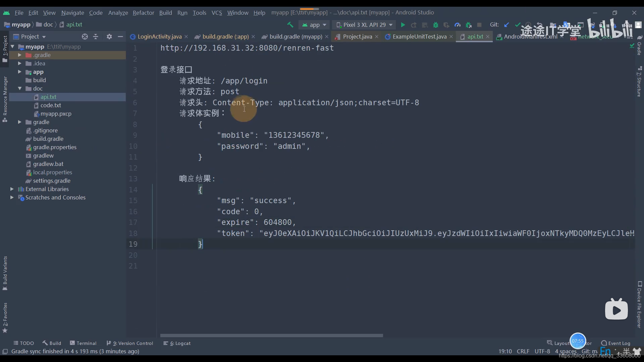644x362 pixels.
Task: Expand the .gradle folder
Action: tap(19, 55)
